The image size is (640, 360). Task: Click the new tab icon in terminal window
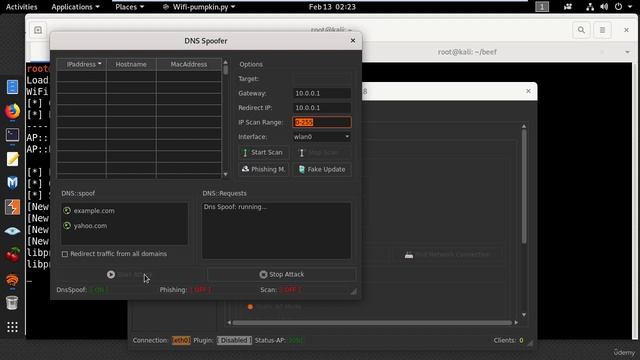[x=38, y=30]
